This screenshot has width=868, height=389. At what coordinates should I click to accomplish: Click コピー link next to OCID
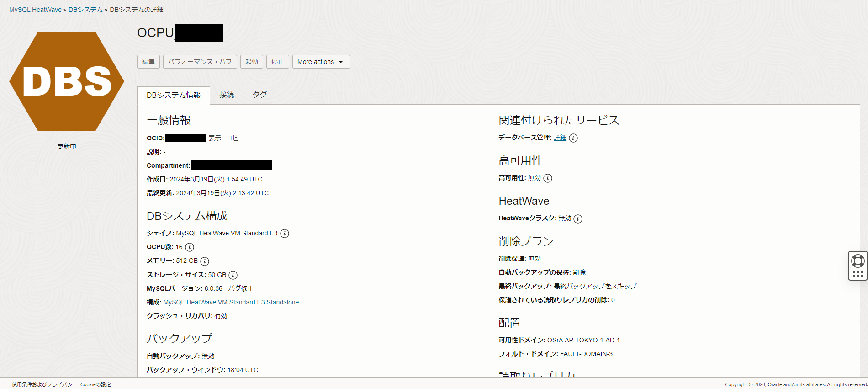(235, 138)
